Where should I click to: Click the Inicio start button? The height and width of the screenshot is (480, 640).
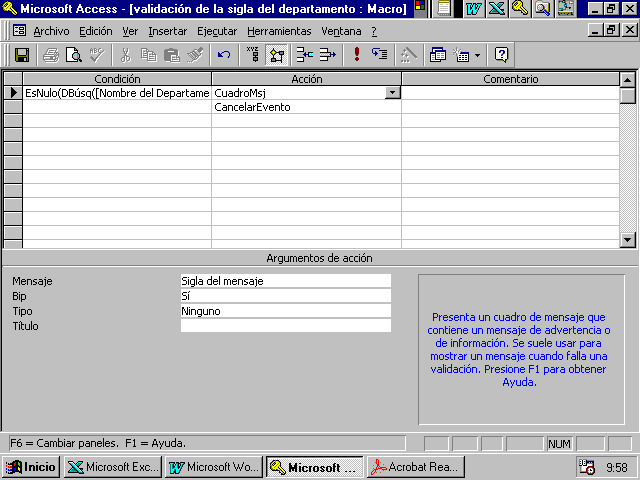pyautogui.click(x=32, y=467)
